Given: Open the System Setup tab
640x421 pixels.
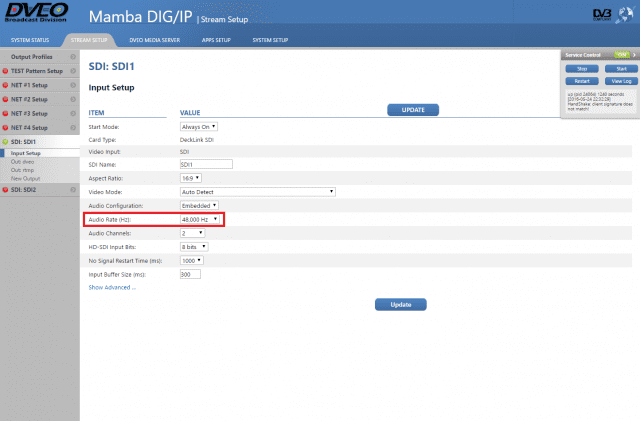Looking at the screenshot, I should pyautogui.click(x=270, y=40).
